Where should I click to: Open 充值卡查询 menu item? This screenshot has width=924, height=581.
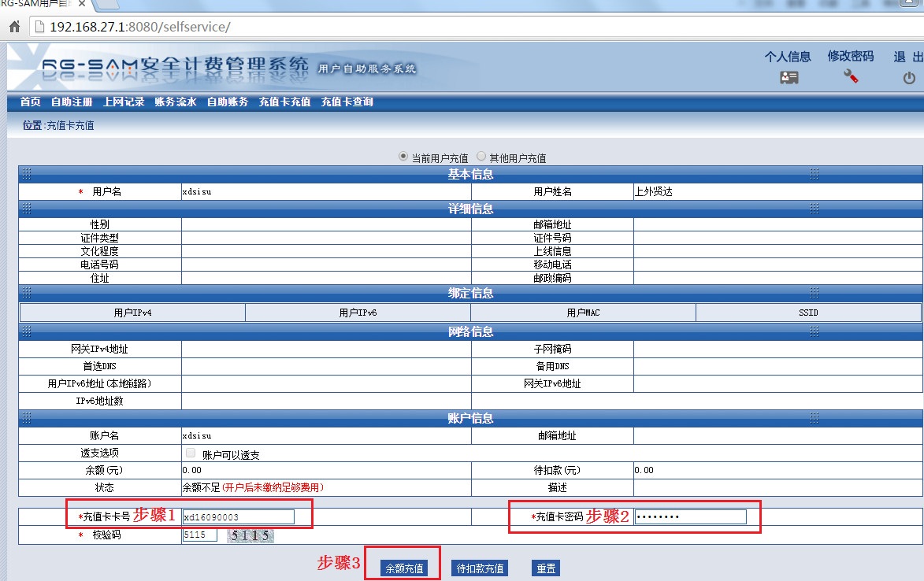(347, 102)
